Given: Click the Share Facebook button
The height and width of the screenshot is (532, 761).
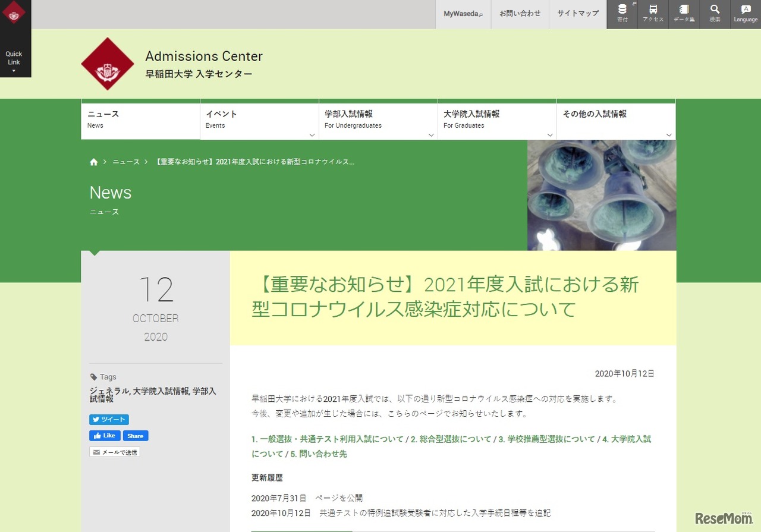Looking at the screenshot, I should (136, 435).
